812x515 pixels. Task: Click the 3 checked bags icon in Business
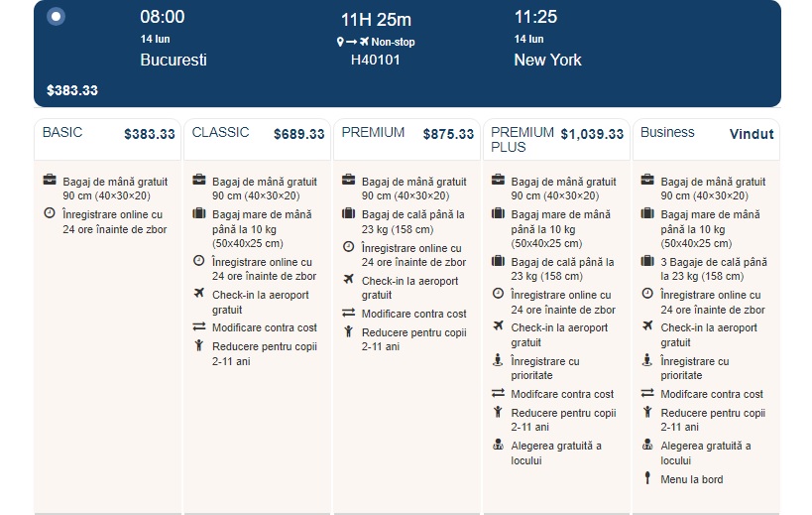tap(647, 261)
